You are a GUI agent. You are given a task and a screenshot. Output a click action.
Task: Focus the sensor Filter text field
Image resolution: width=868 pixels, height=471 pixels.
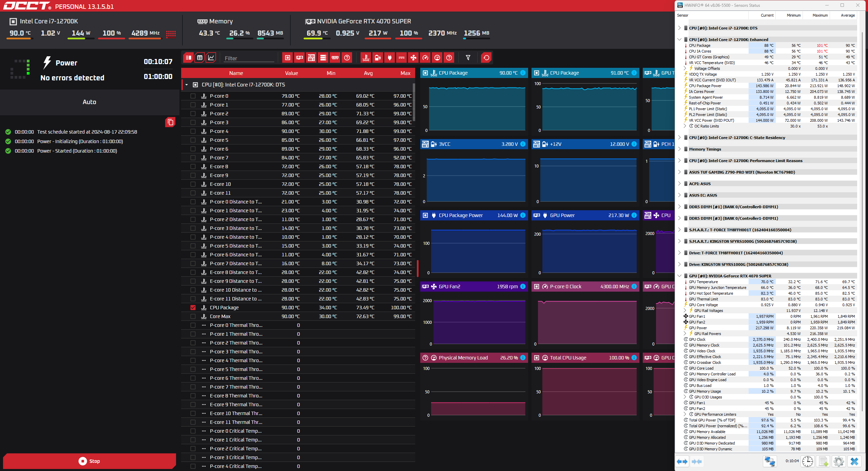[249, 58]
